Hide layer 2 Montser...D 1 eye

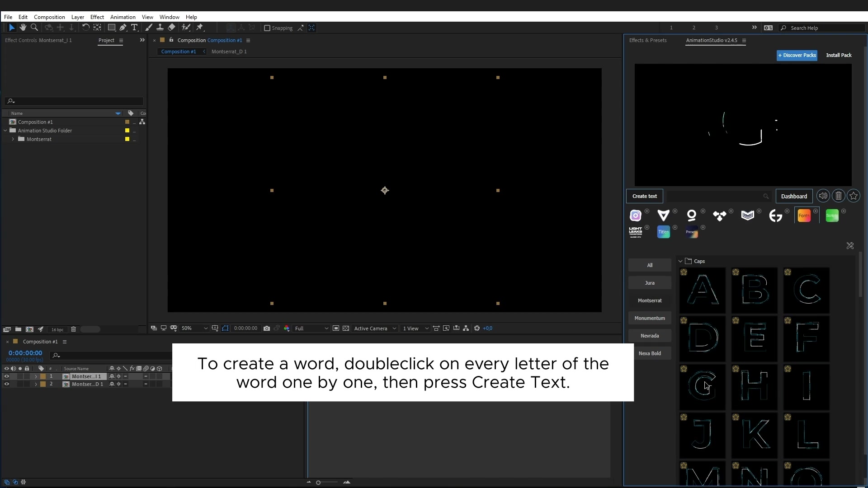[x=6, y=384]
